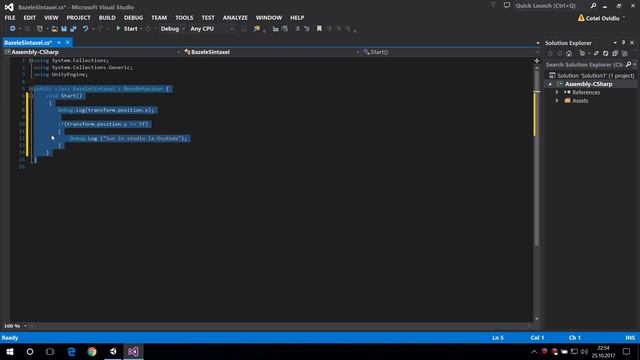Open Microsoft Edge from taskbar
Viewport: 640px width, 360px height.
click(x=71, y=351)
